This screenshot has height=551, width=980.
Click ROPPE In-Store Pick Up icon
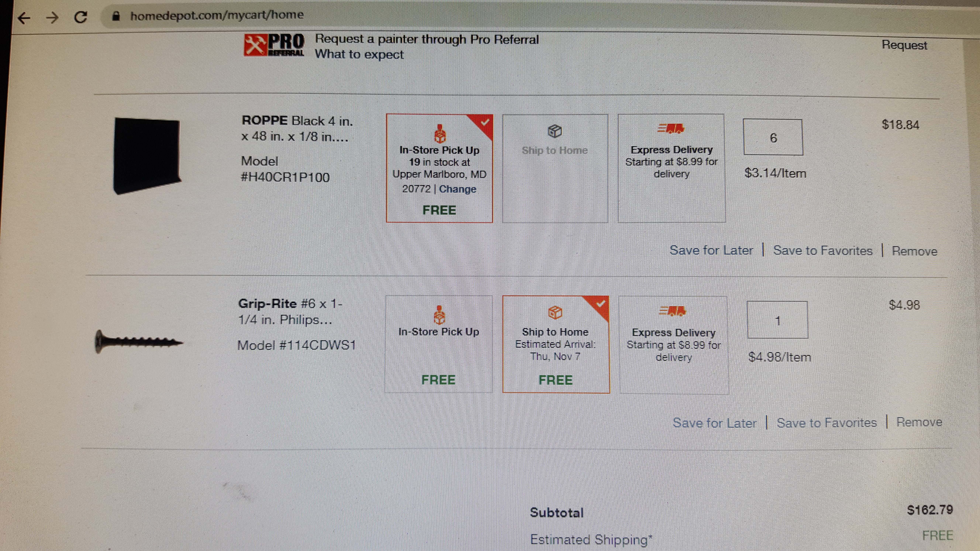coord(440,133)
